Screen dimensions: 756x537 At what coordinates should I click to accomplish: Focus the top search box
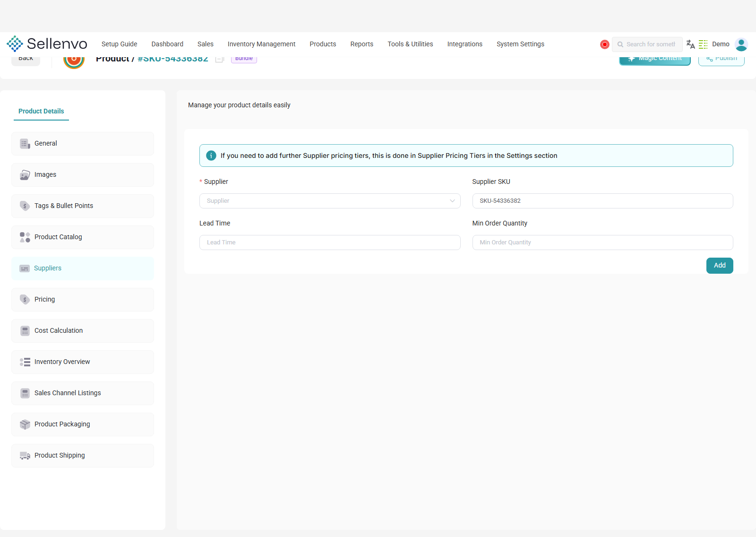tap(647, 44)
